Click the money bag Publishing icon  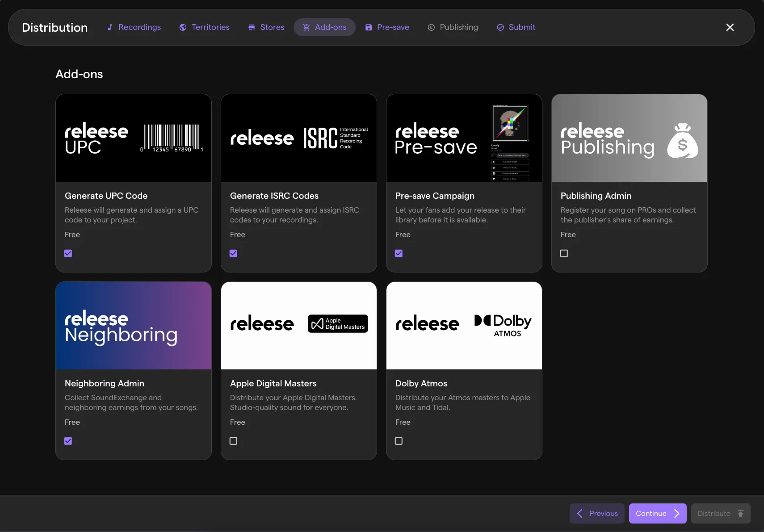(683, 141)
